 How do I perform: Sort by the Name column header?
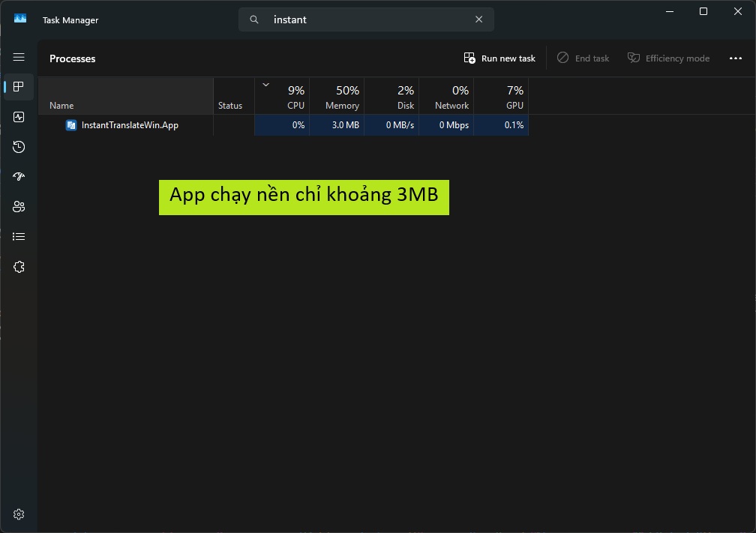(x=126, y=96)
